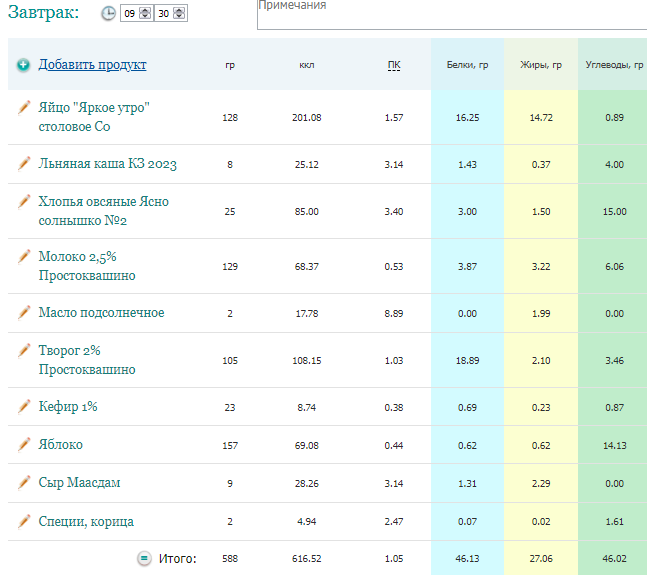Viewport: 647px width, 575px height.
Task: Edit the Яйцо "Яркое утро" entry pencil icon
Action: [24, 107]
